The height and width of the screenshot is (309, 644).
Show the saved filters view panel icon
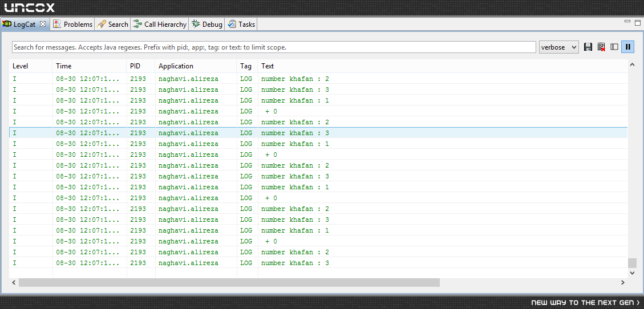pos(614,47)
